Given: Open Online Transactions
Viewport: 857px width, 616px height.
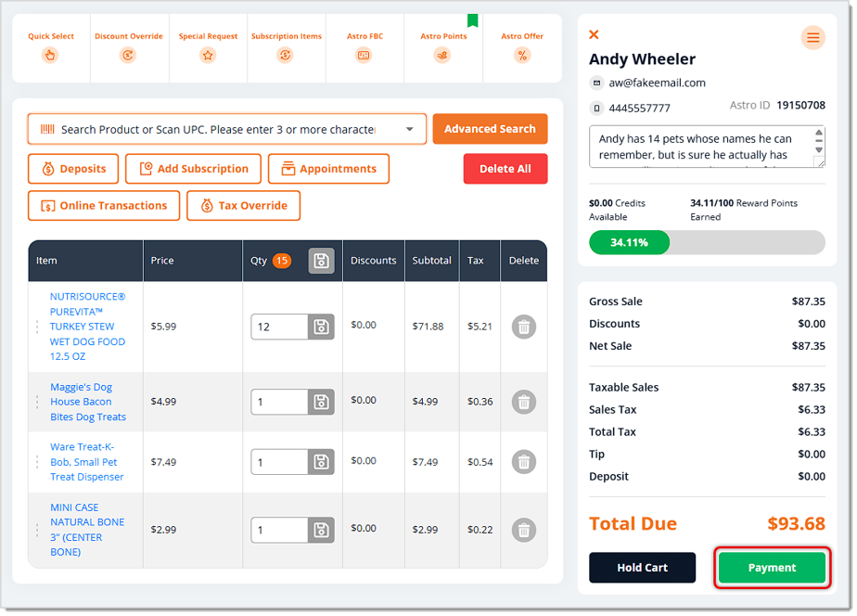Looking at the screenshot, I should tap(104, 206).
